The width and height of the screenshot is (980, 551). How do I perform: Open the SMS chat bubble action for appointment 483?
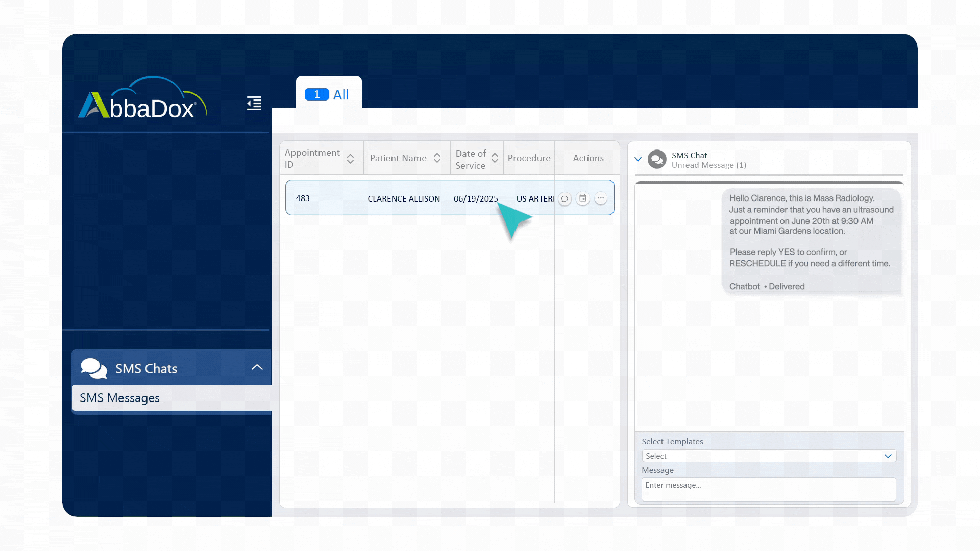pos(565,198)
